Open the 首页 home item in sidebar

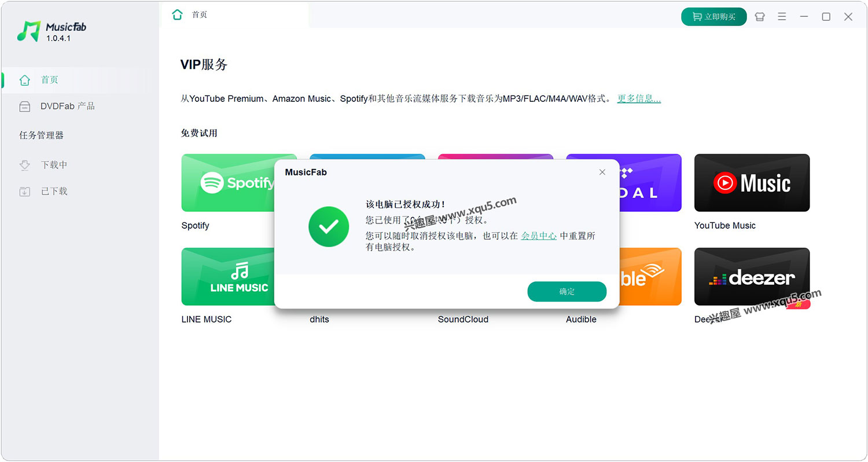[x=76, y=80]
